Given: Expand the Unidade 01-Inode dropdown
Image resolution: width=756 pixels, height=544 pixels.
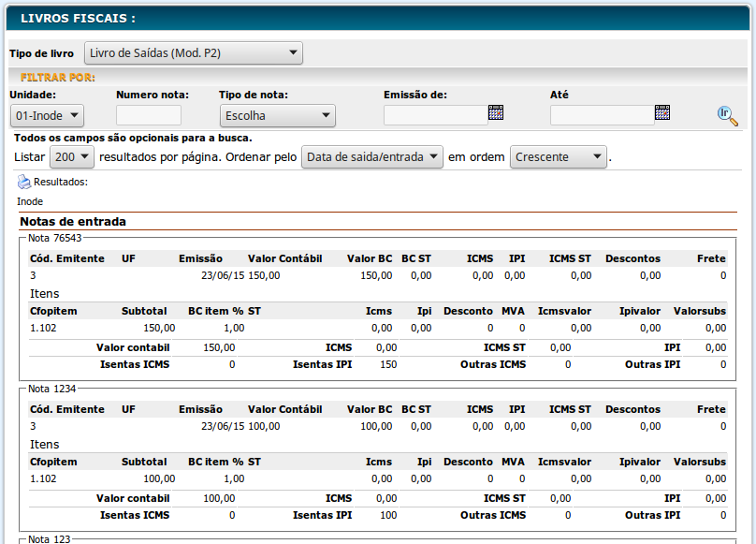Looking at the screenshot, I should [x=47, y=116].
